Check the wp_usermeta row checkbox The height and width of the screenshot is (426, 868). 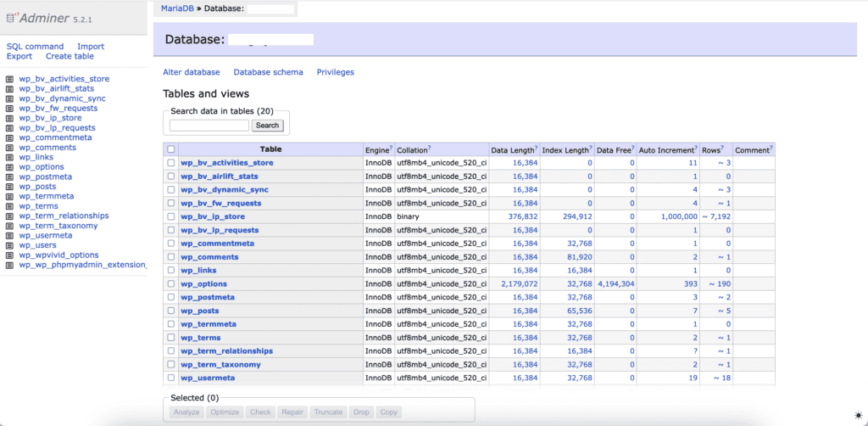tap(171, 378)
